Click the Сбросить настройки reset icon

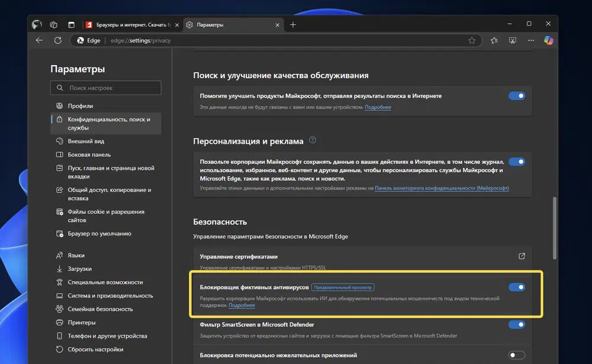60,349
